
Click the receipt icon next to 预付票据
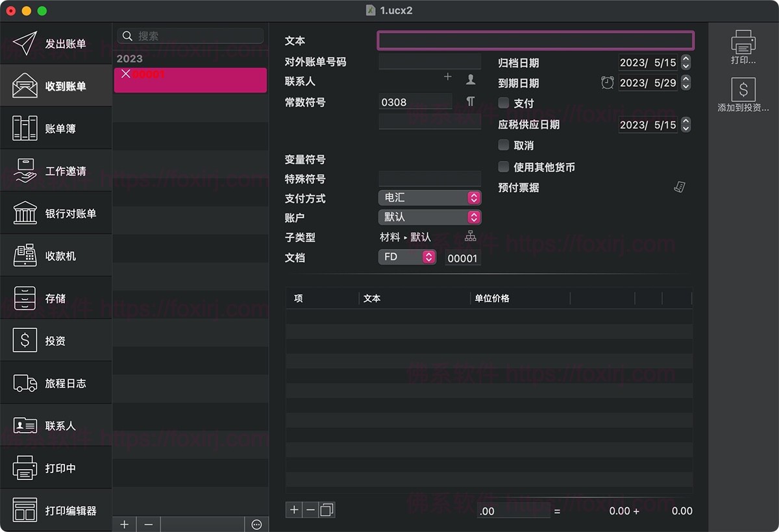(x=680, y=187)
